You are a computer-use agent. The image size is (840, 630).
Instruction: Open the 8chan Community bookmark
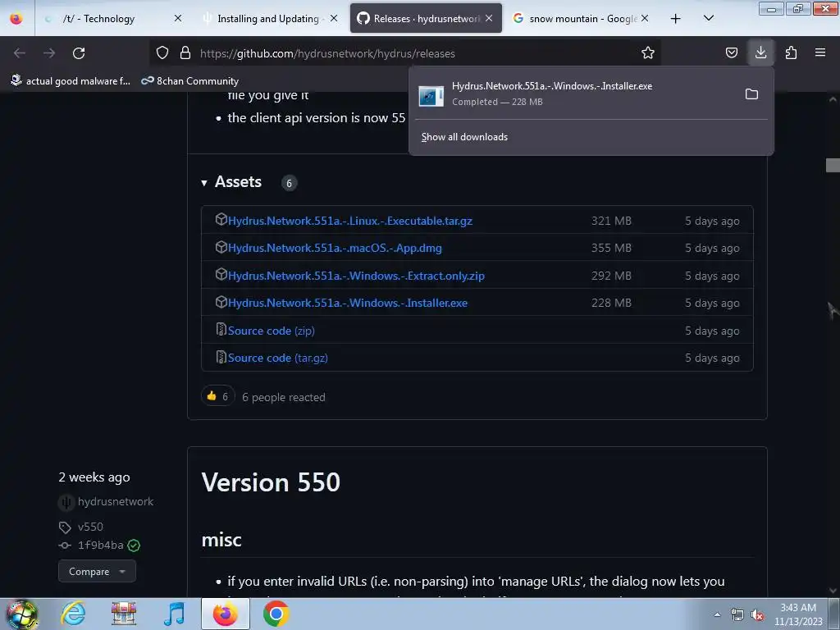tap(190, 81)
